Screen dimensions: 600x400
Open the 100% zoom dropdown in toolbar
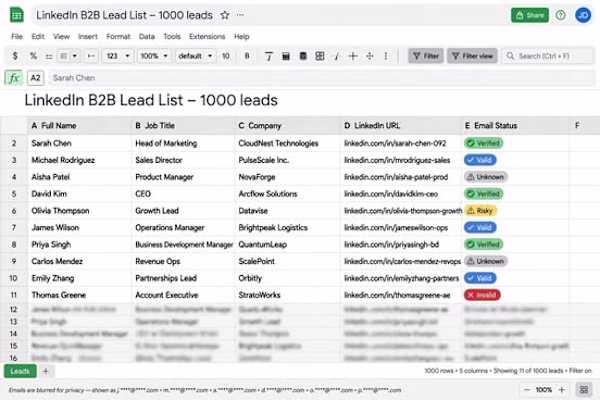tap(154, 56)
